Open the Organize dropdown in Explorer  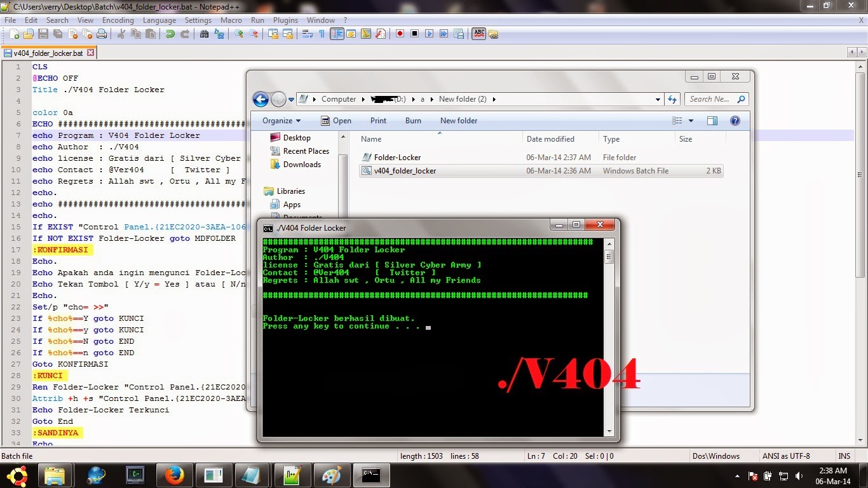click(x=280, y=121)
